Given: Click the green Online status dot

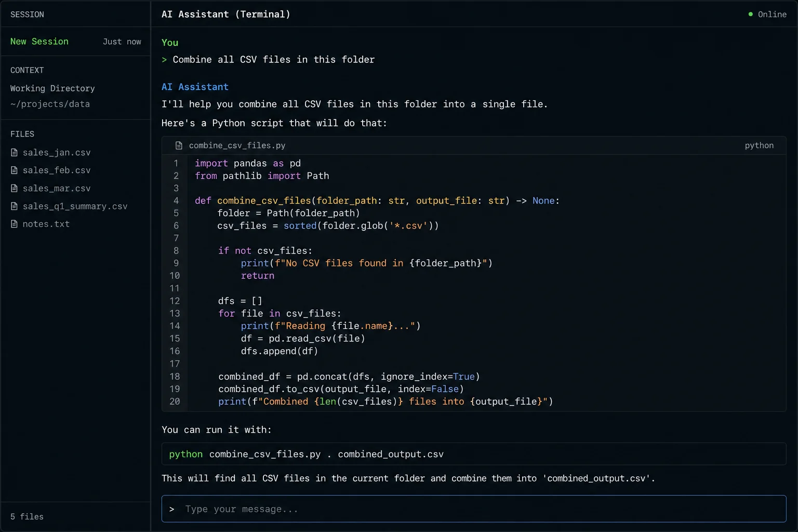Looking at the screenshot, I should pyautogui.click(x=750, y=14).
